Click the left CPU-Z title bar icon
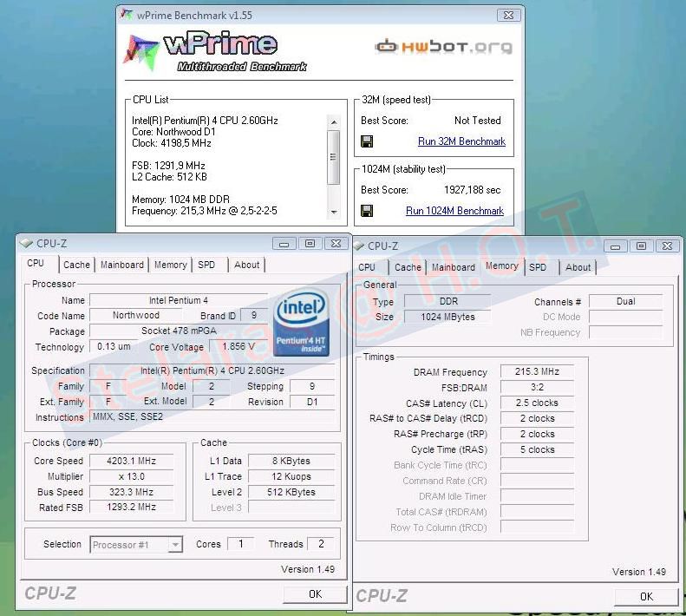The width and height of the screenshot is (686, 616). (26, 244)
